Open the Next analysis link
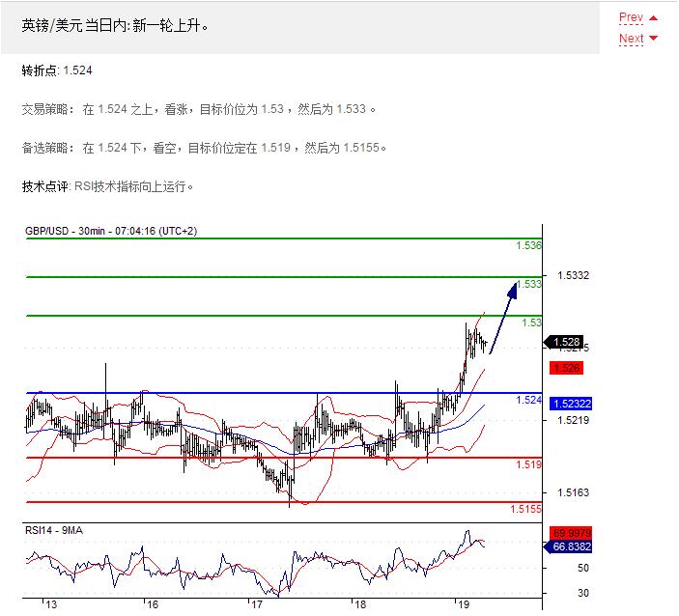 [x=631, y=39]
